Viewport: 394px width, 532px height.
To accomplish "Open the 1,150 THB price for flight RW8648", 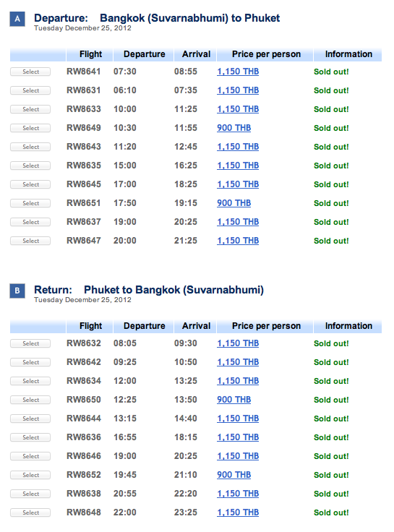I will coord(238,512).
